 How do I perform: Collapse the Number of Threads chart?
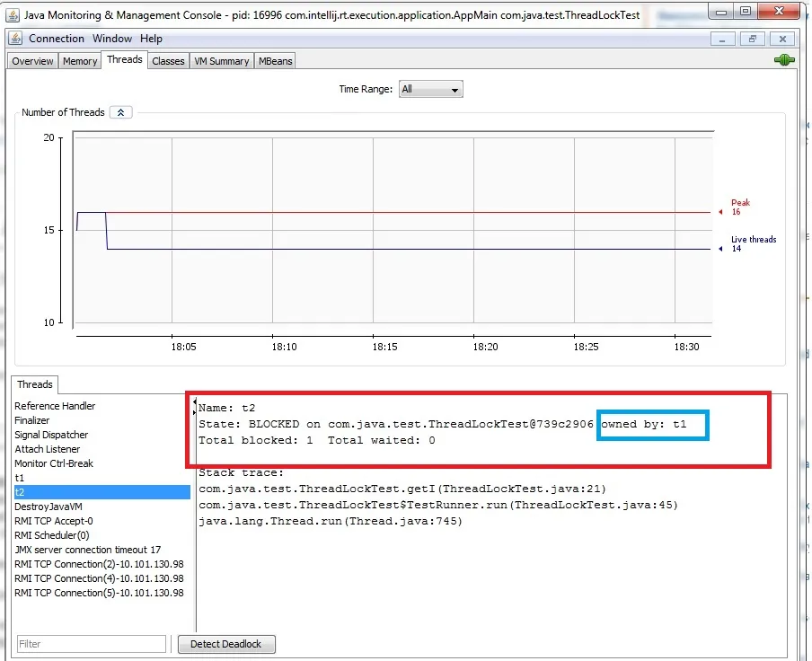coord(121,112)
